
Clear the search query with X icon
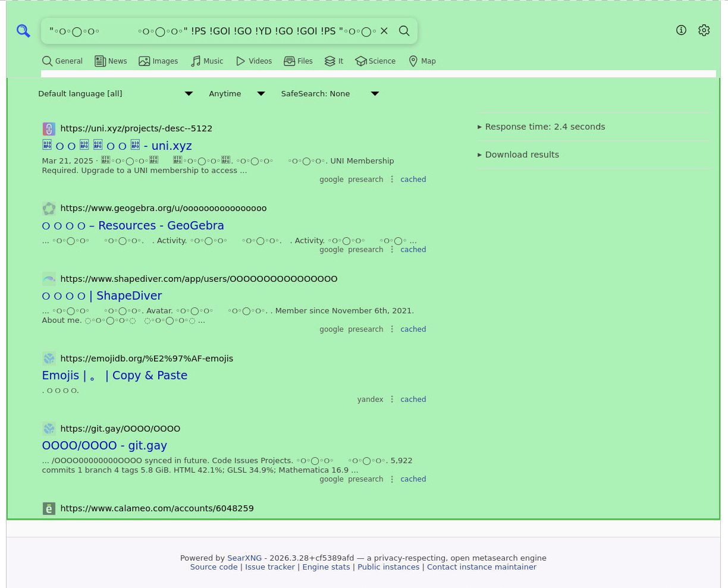pos(384,31)
